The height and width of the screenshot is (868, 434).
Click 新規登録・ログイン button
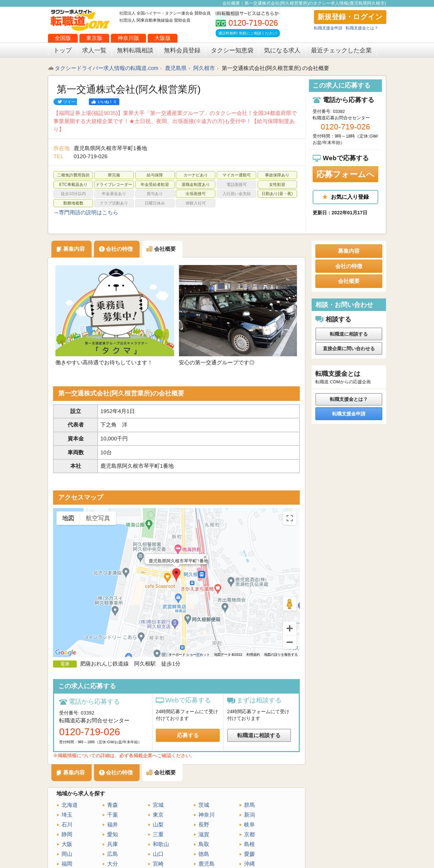[350, 17]
